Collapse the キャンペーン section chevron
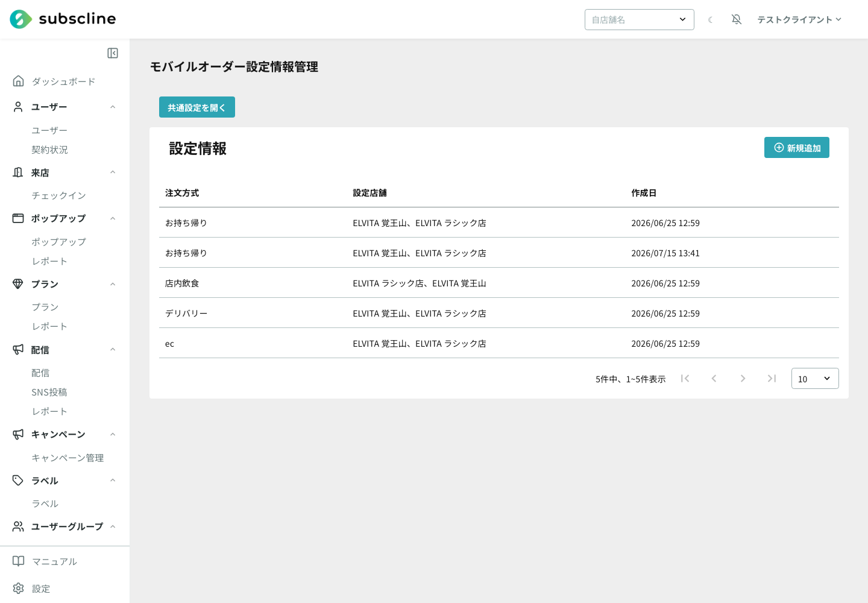 (113, 434)
